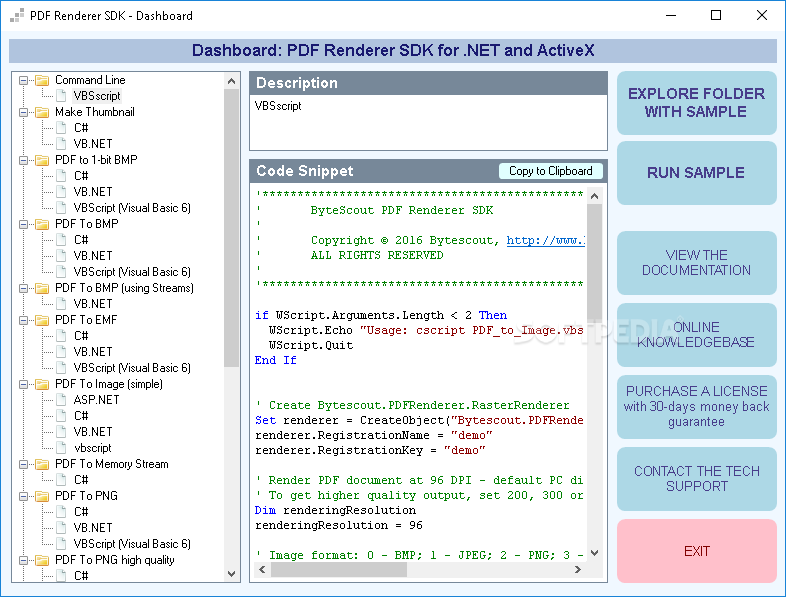Collapse the PDF to 1-bit BMP node
The width and height of the screenshot is (786, 597).
pos(23,160)
